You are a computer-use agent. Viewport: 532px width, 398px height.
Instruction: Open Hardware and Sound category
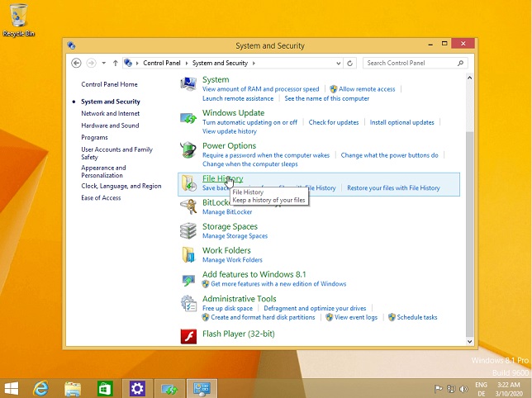[x=110, y=126]
